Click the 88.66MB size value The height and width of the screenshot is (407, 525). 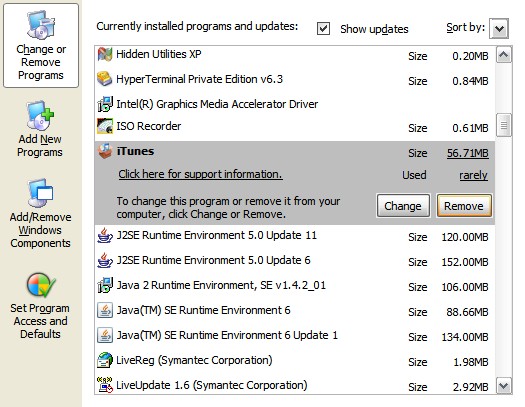467,312
